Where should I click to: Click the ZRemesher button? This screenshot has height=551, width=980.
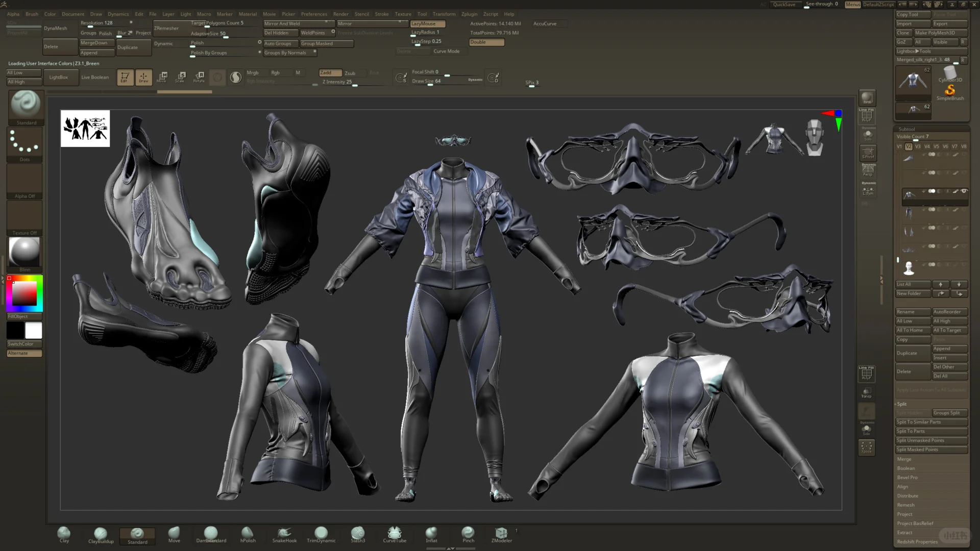tap(166, 29)
